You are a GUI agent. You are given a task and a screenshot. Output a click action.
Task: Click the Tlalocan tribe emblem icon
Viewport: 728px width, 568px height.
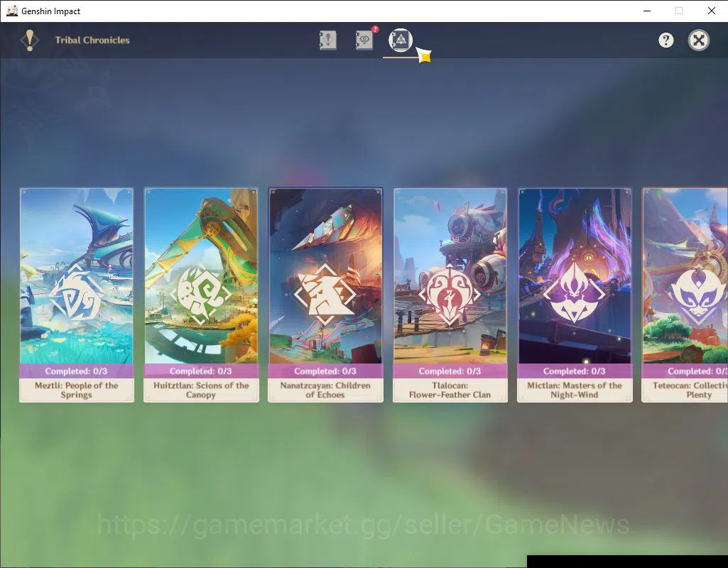[x=450, y=295]
